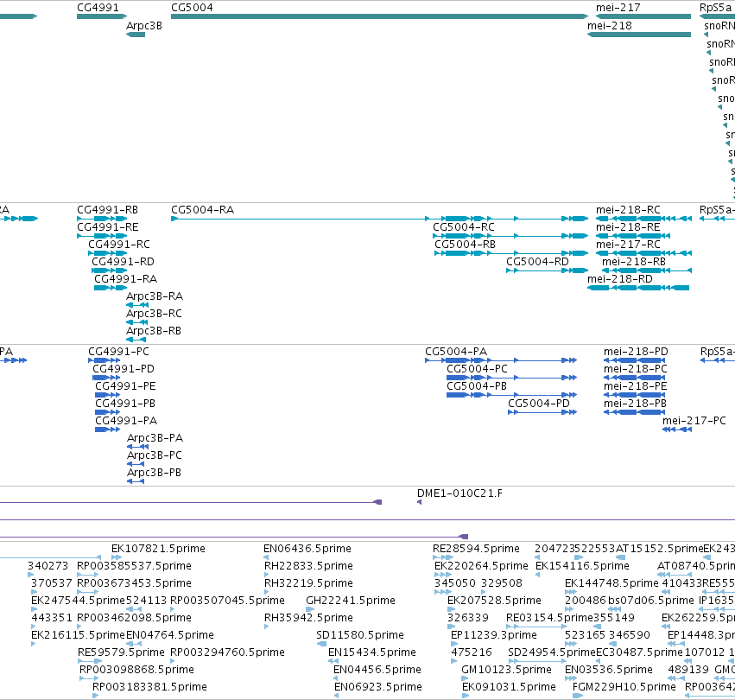
Task: Click protein mei-218-PC
Action: click(635, 369)
